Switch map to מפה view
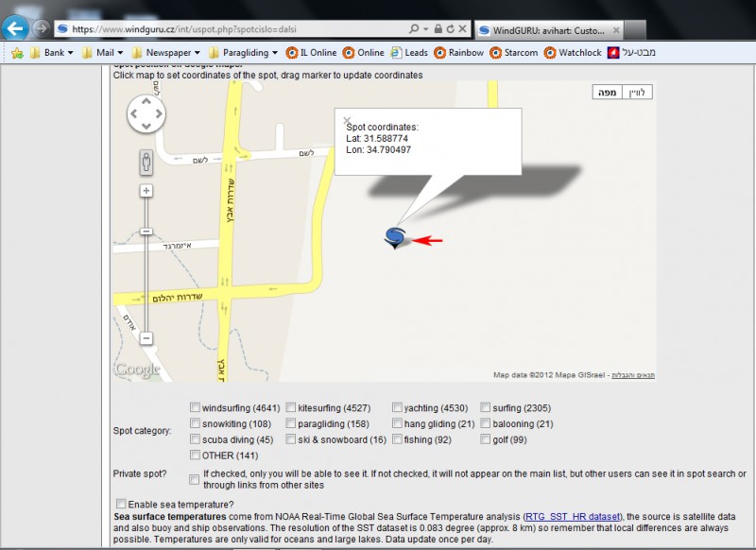Image resolution: width=756 pixels, height=550 pixels. click(607, 92)
